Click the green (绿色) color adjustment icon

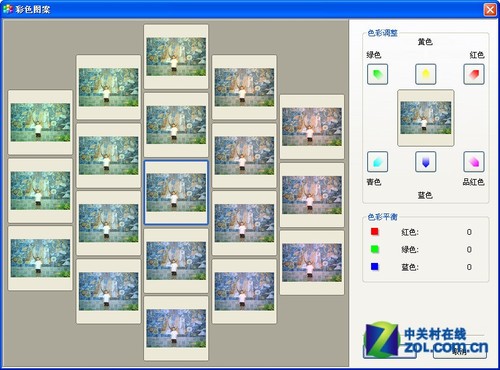[x=377, y=74]
